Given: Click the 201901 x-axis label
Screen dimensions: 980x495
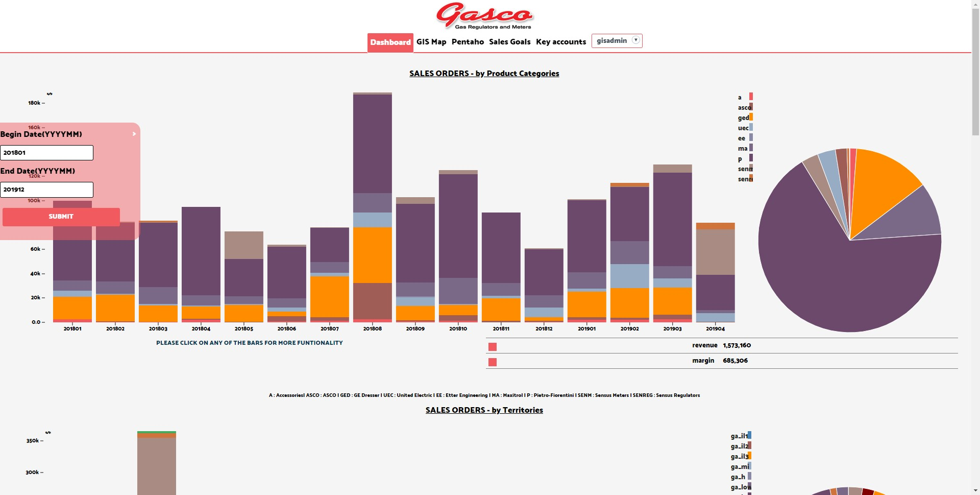Looking at the screenshot, I should (x=587, y=329).
